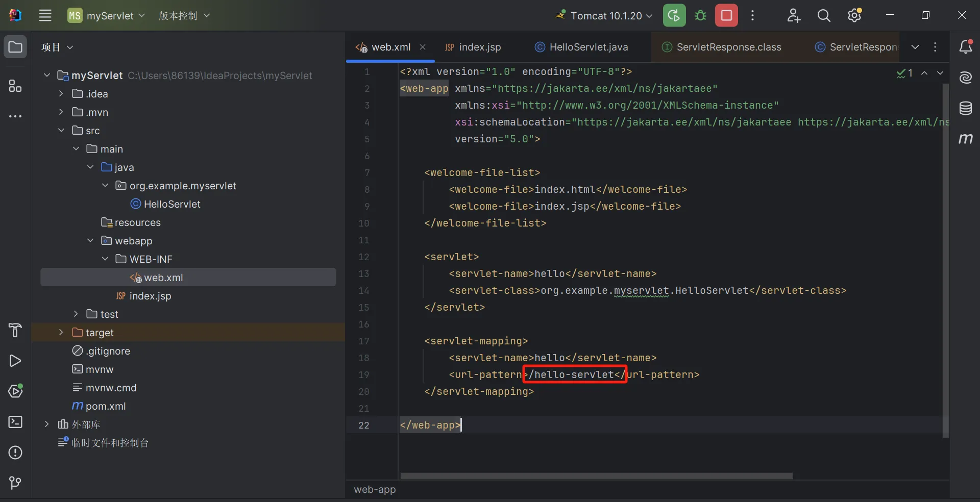980x502 pixels.
Task: Expand the .mvn folder
Action: tap(61, 112)
